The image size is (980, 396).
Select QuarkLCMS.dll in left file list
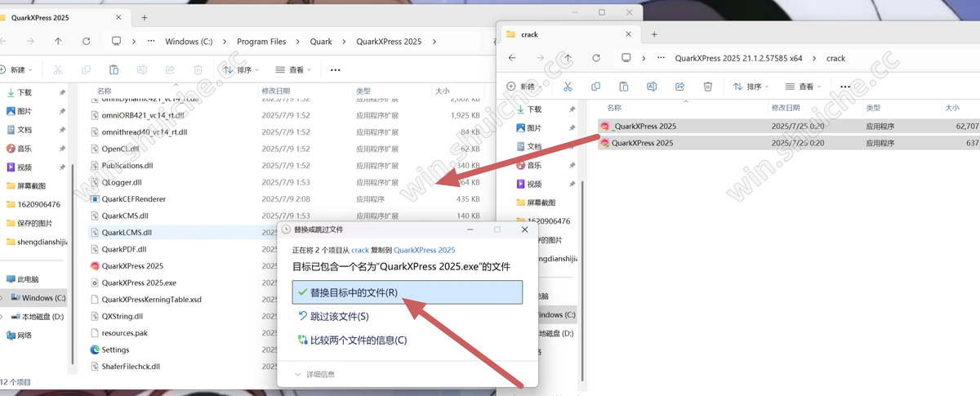tap(126, 233)
